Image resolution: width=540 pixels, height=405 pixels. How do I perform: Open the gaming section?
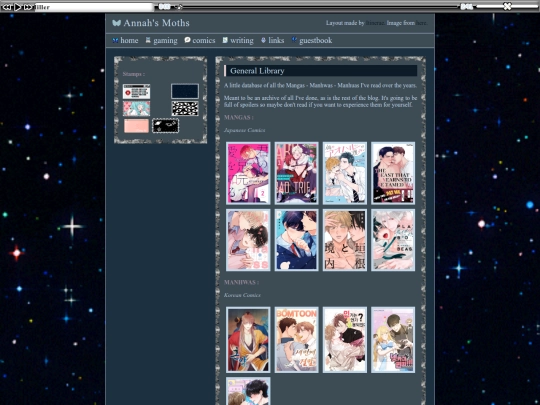tap(165, 41)
